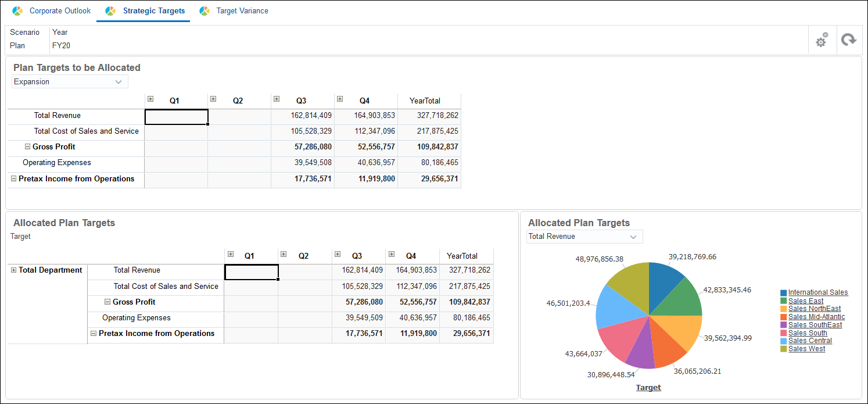Collapse the Pretax Income from Operations row
This screenshot has height=404, width=868.
coord(13,178)
